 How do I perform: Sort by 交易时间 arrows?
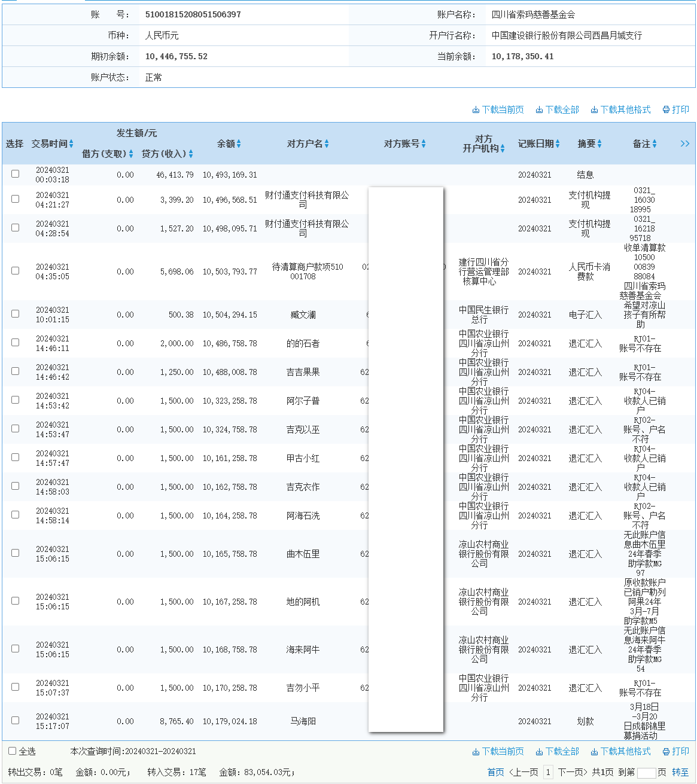click(x=71, y=144)
